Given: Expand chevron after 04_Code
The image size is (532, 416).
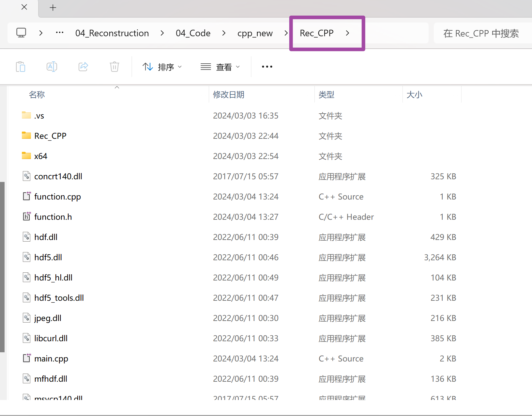Looking at the screenshot, I should [224, 33].
